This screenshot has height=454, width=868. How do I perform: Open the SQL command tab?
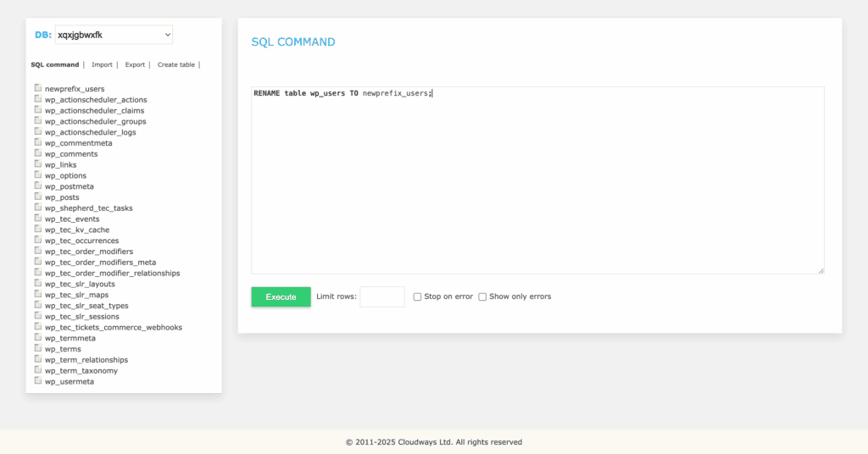(x=55, y=64)
